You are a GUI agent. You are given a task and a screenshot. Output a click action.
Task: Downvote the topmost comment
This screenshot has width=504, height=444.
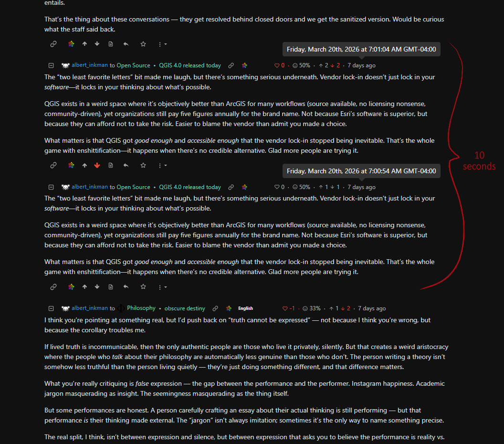97,44
